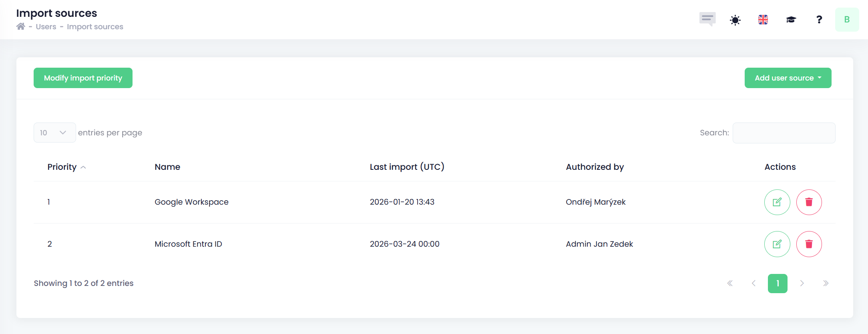
Task: Delete the Microsoft Entra ID source
Action: point(809,244)
